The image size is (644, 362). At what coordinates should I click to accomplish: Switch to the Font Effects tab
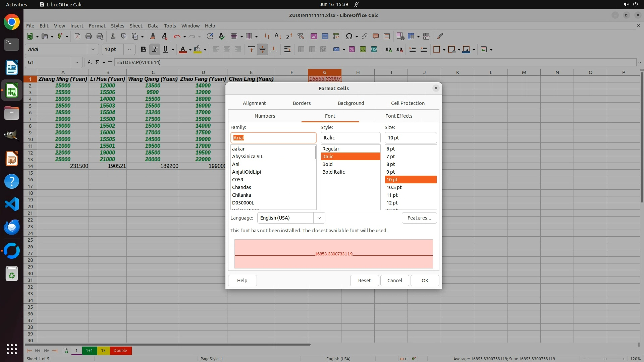[398, 116]
